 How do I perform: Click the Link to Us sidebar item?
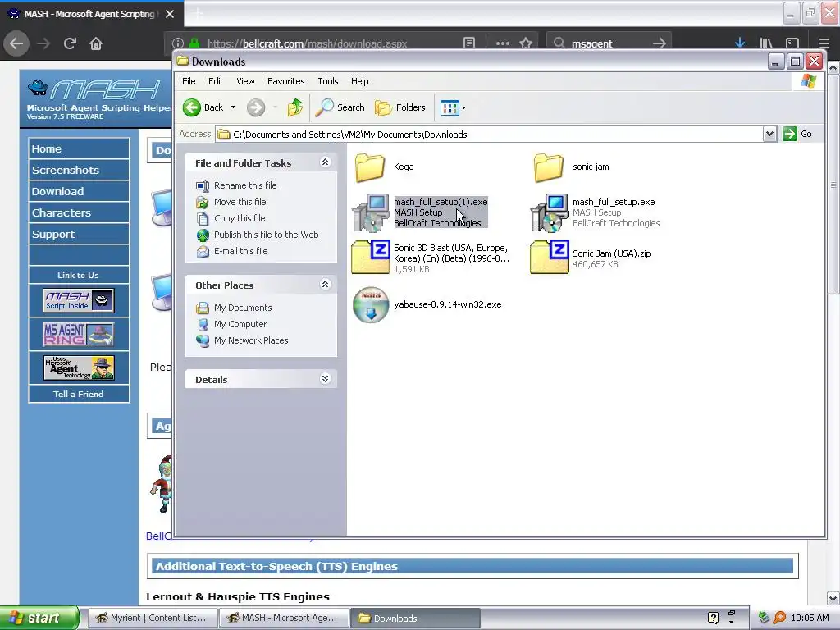click(x=79, y=275)
